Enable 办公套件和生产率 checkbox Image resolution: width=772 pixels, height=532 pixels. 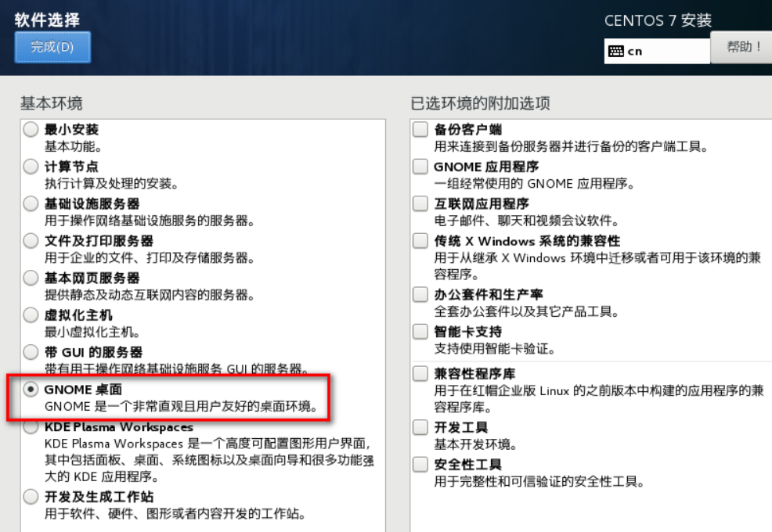pos(420,295)
